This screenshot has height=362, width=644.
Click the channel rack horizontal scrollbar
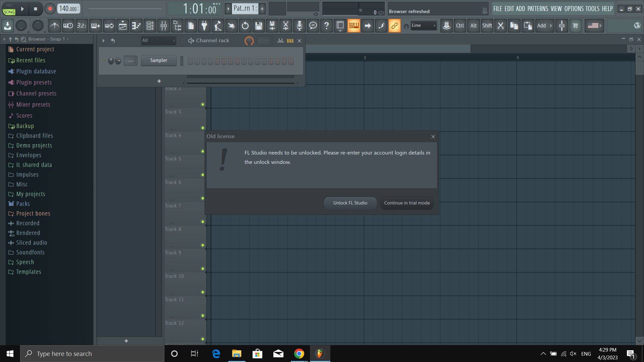tap(240, 83)
